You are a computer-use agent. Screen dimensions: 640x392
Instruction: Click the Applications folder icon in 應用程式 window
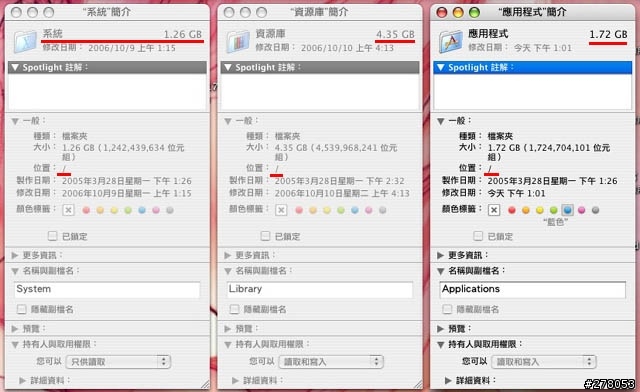(451, 41)
